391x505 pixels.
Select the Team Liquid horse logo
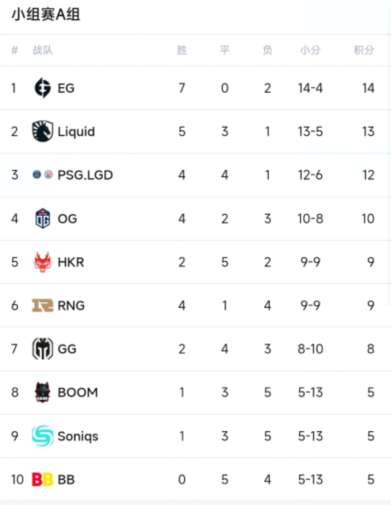(42, 131)
